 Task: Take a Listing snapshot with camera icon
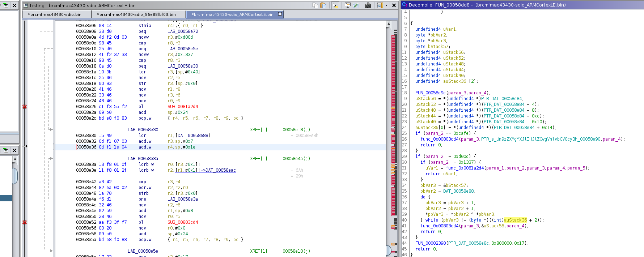click(368, 5)
